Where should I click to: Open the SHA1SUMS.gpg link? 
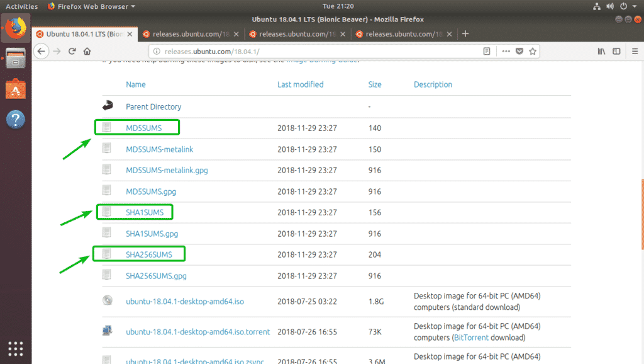(x=152, y=234)
